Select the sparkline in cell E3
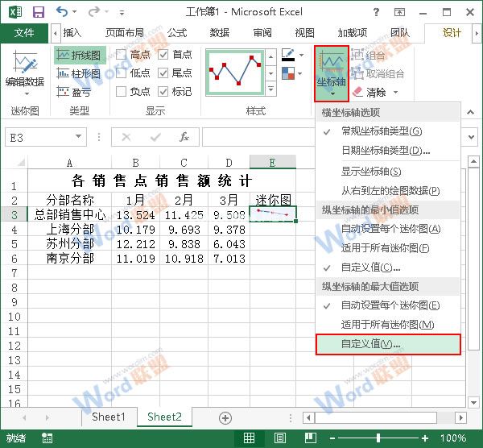Image resolution: width=483 pixels, height=448 pixels. click(273, 214)
